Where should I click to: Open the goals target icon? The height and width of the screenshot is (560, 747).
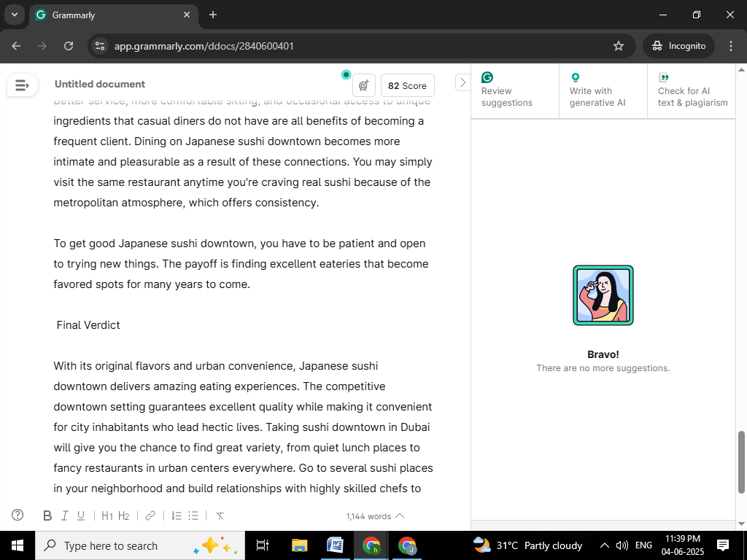[x=364, y=86]
